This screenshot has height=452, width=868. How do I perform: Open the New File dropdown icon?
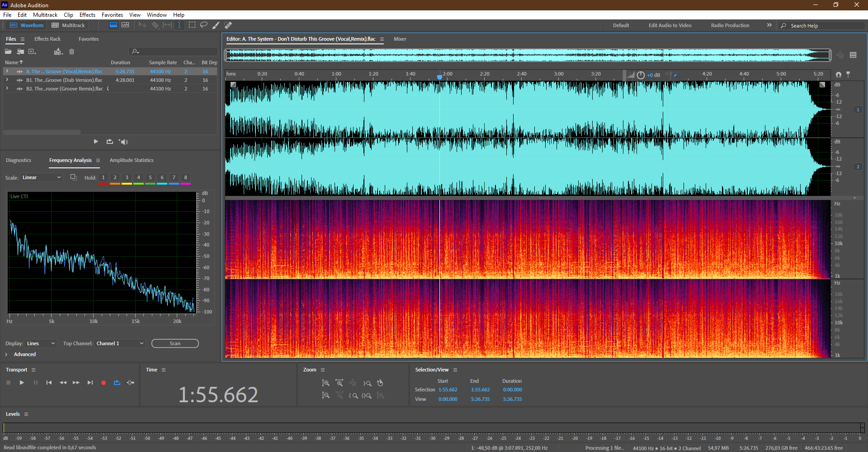pos(32,52)
